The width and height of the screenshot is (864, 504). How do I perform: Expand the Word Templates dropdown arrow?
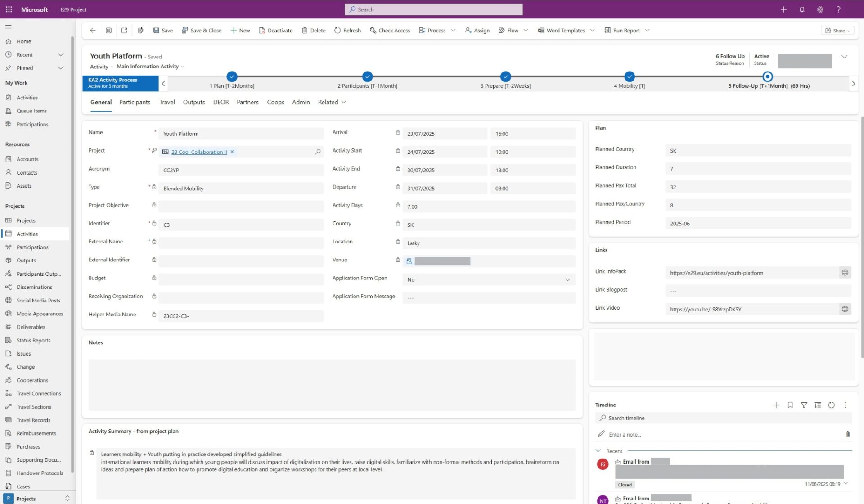pyautogui.click(x=592, y=31)
